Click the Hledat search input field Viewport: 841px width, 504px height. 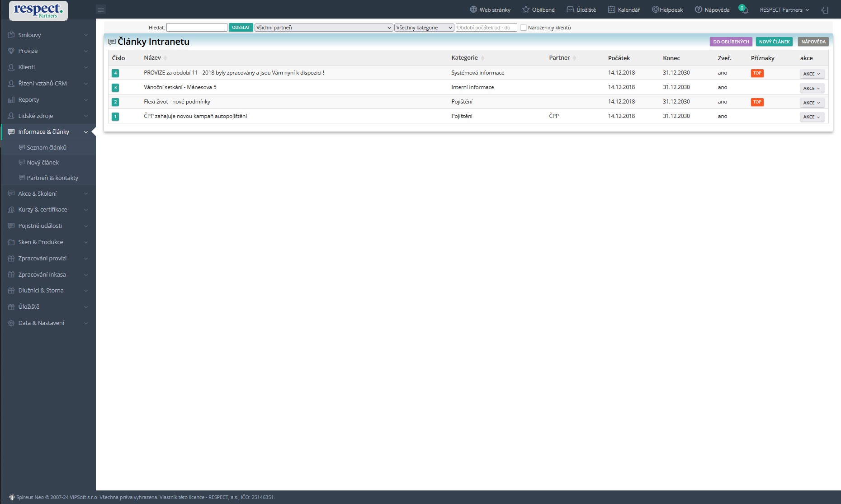tap(197, 28)
